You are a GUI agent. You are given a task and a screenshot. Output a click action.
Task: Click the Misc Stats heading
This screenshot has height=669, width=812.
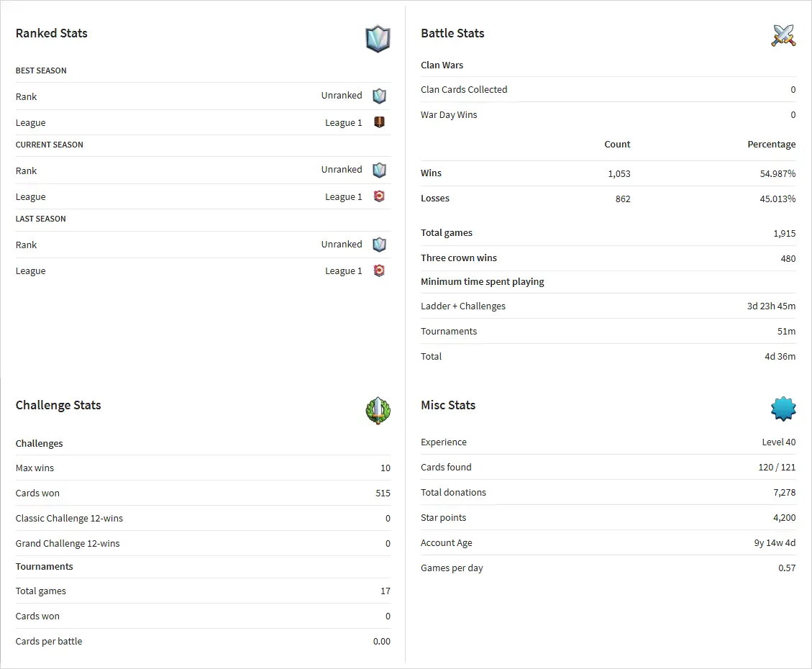[448, 405]
